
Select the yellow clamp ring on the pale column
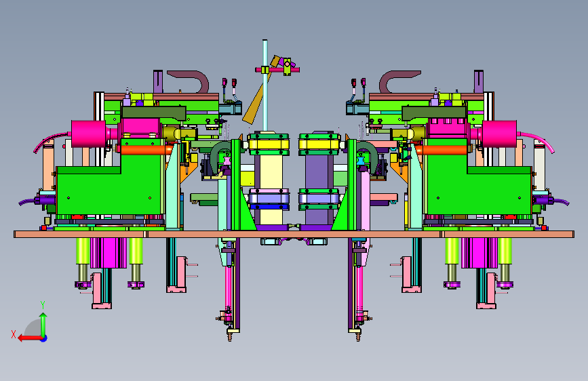[269, 144]
